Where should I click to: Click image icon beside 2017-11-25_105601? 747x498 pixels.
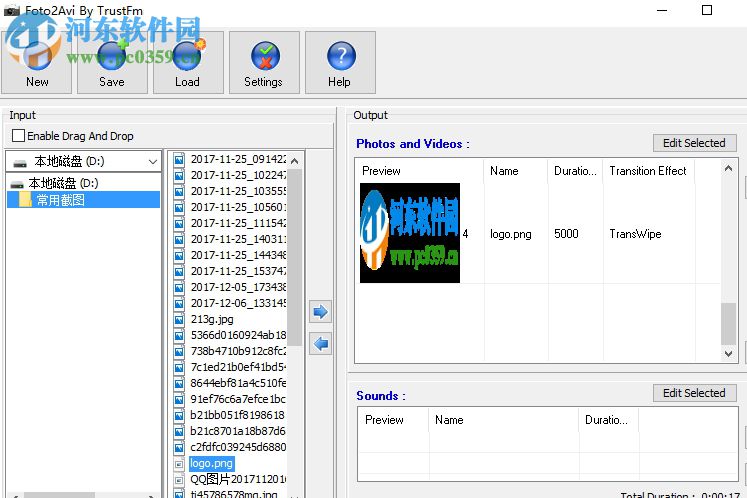point(179,207)
